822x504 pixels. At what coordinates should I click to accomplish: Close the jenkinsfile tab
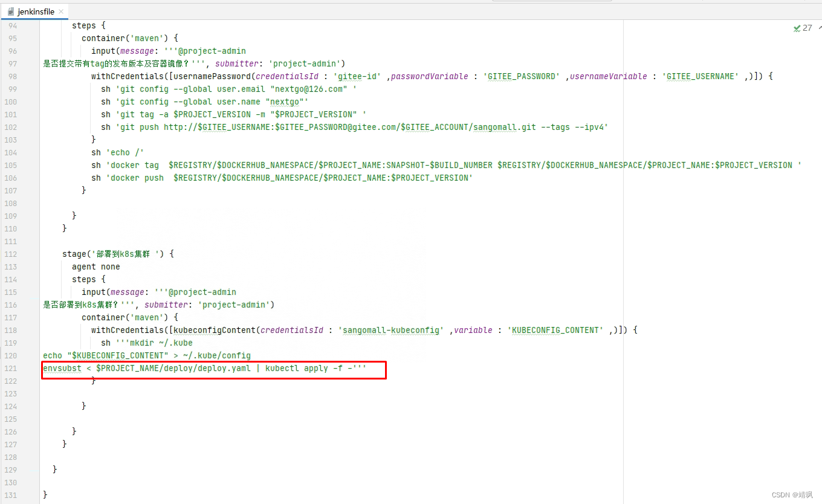pos(61,11)
